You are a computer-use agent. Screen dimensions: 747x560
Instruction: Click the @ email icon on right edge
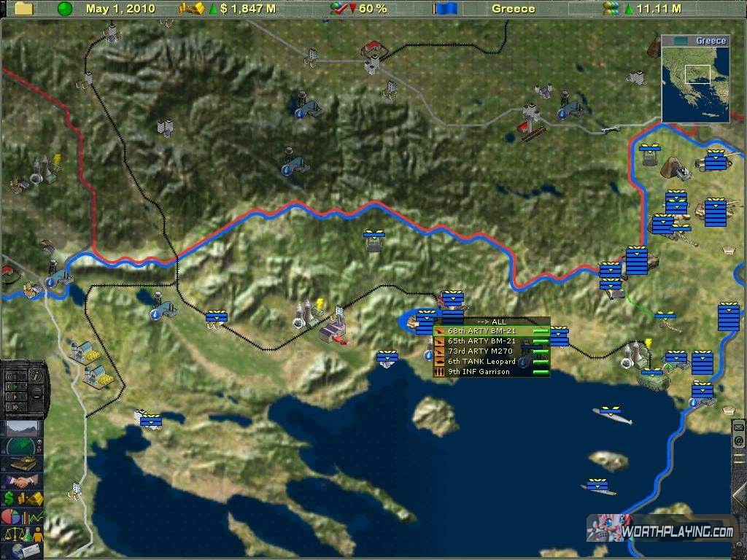point(739,440)
